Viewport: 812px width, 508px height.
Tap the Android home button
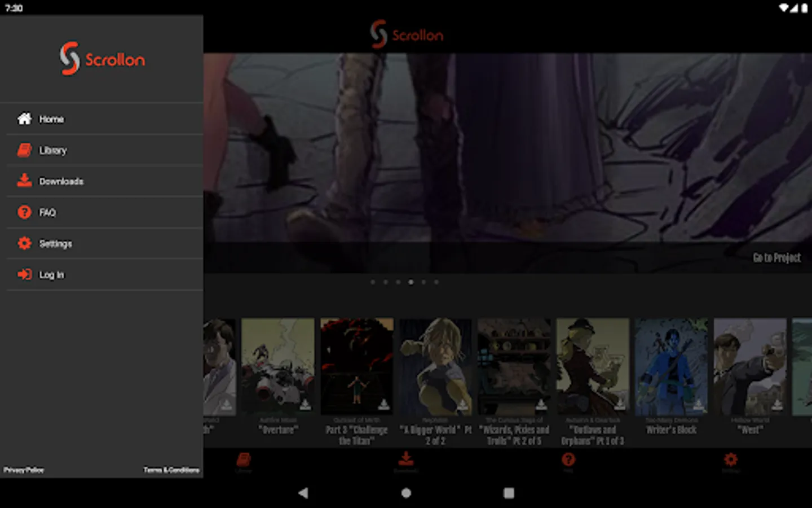tap(406, 493)
